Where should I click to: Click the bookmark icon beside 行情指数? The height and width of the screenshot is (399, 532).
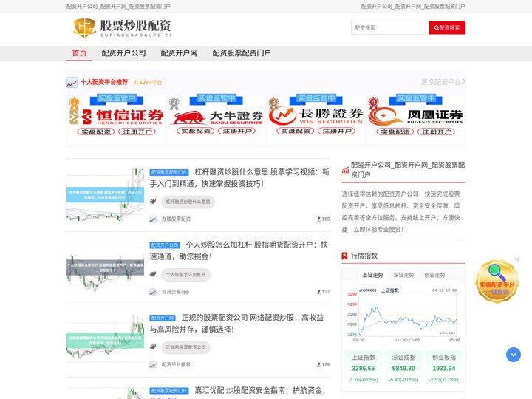(345, 256)
